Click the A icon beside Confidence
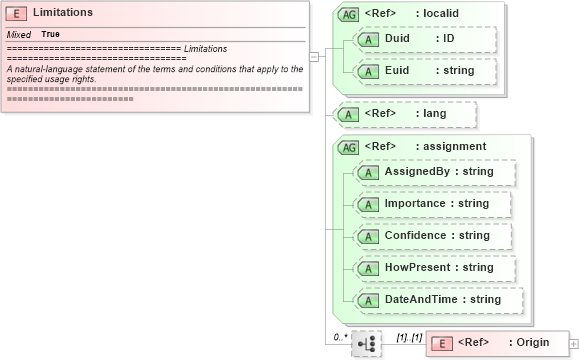Screen dimensions: 579x360 coord(368,237)
